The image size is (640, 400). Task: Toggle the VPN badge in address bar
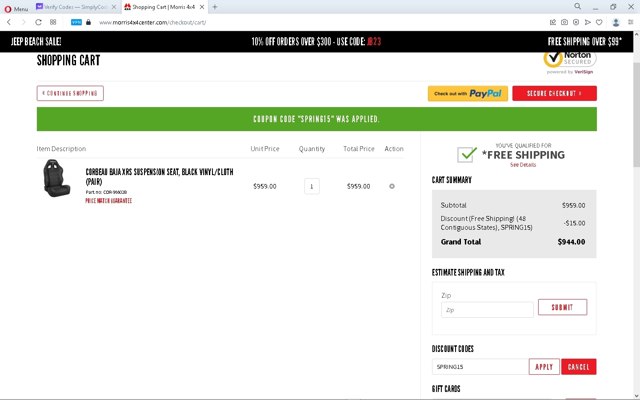point(76,22)
